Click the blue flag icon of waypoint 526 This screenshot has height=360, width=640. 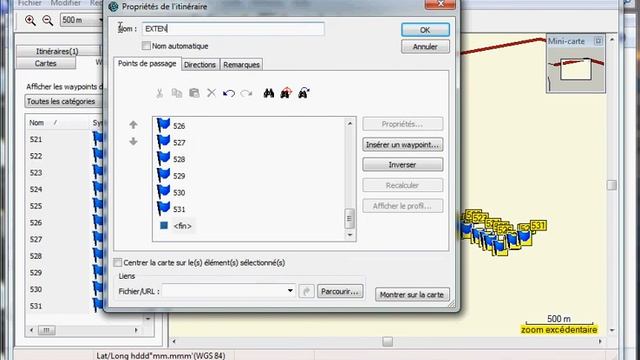[163, 125]
